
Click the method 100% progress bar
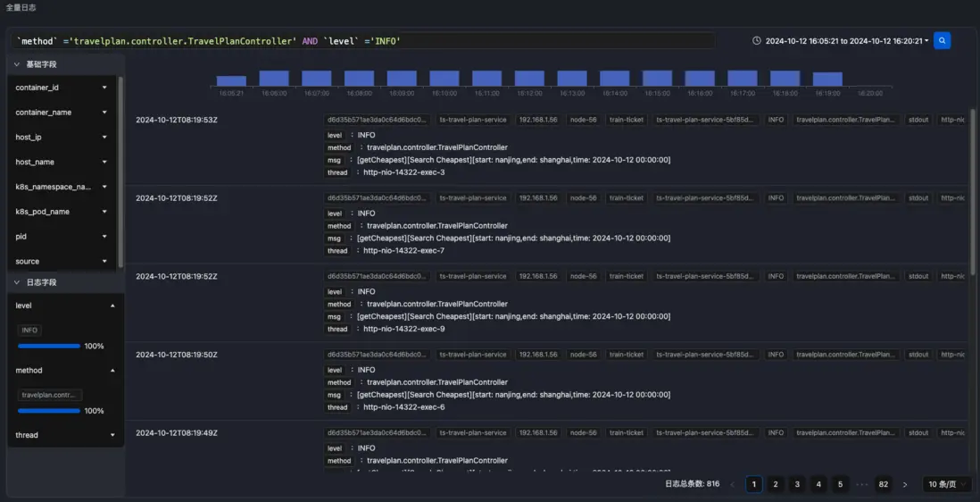(49, 411)
